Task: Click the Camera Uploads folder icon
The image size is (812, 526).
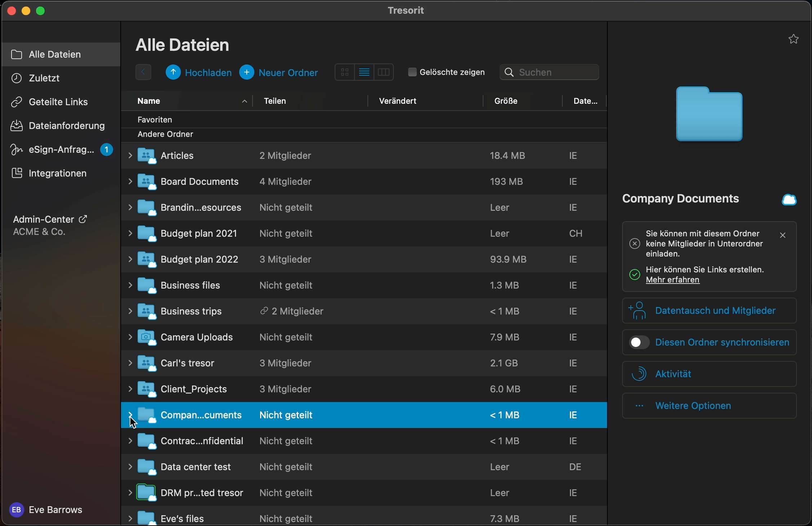Action: click(147, 337)
